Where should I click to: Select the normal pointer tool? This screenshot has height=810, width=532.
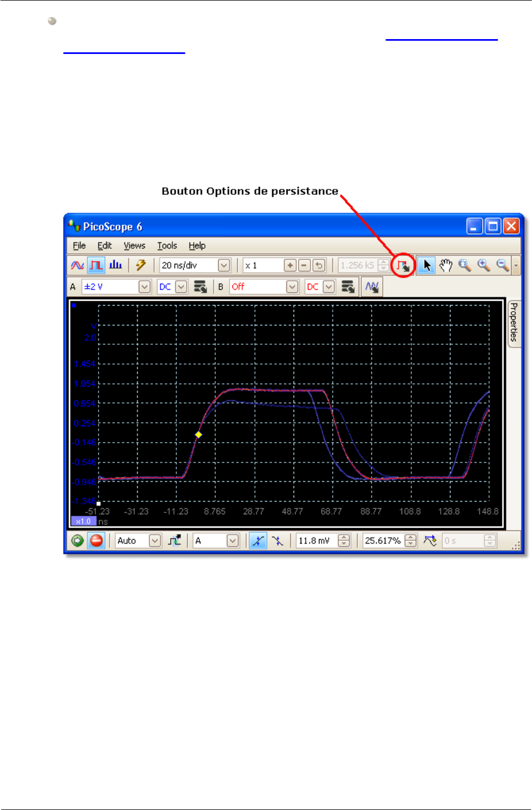tap(426, 265)
